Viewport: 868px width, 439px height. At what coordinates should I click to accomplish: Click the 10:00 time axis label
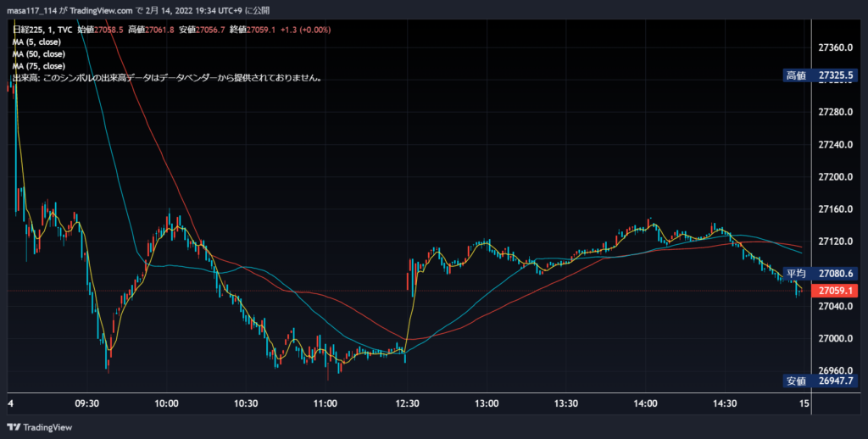[166, 403]
